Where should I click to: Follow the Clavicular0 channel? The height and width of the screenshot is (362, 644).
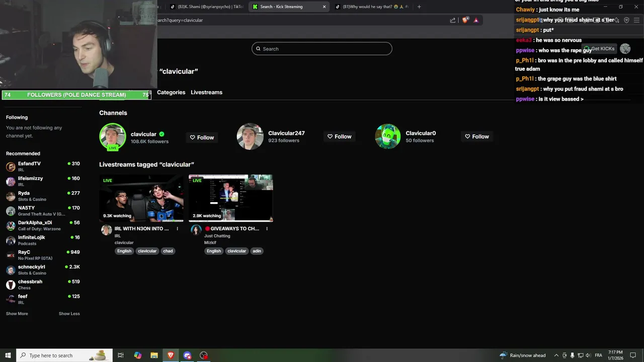point(477,136)
